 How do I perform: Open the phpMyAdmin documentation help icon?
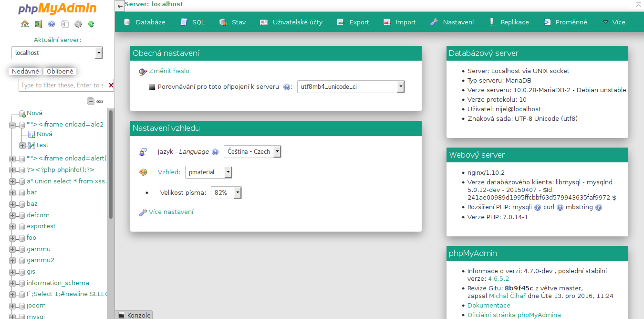[52, 24]
